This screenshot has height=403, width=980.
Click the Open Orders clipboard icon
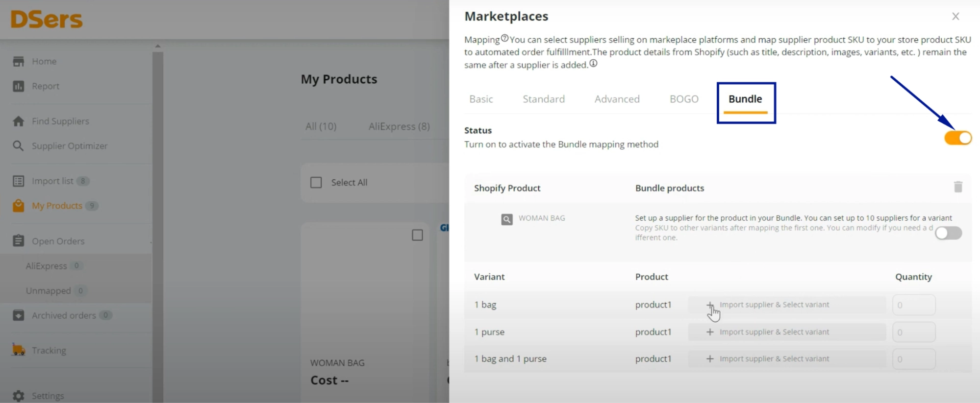tap(19, 241)
